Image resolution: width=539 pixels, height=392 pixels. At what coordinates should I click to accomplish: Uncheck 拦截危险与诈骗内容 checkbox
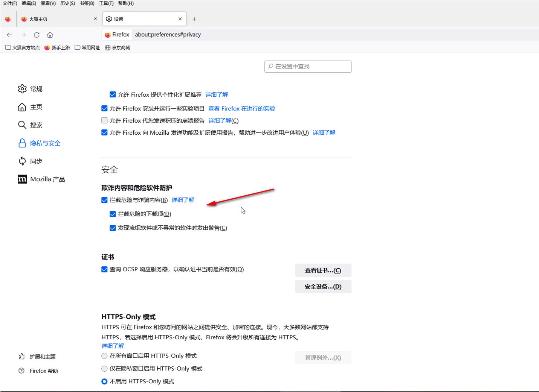point(104,200)
